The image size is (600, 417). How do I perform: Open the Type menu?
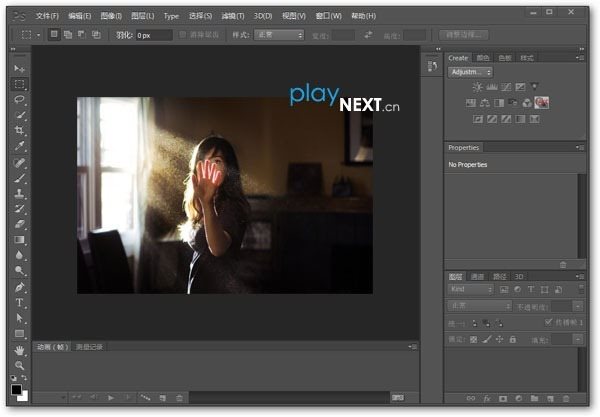coord(171,16)
